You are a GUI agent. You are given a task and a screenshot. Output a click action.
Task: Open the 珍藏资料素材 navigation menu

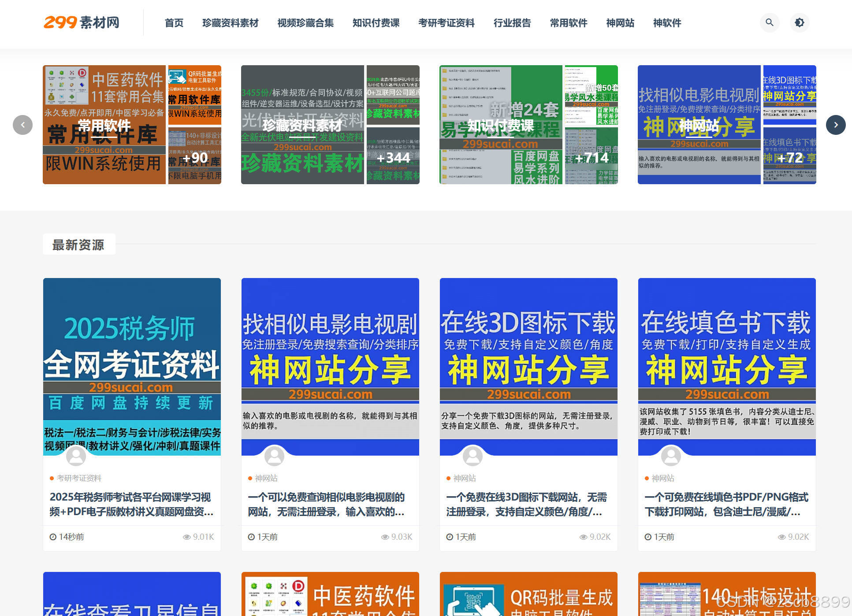230,23
